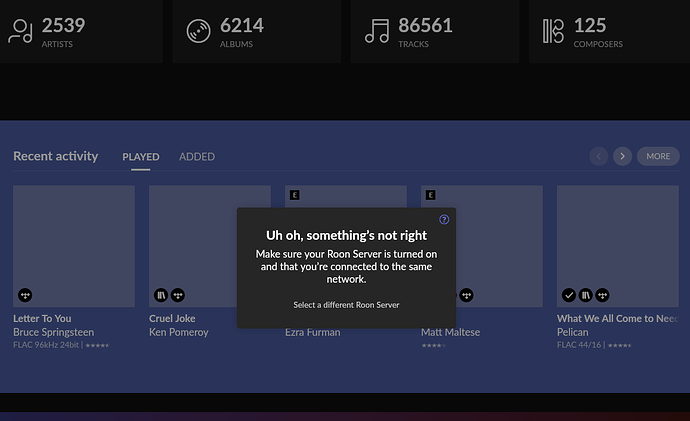Click 'Recent activity' heading
This screenshot has width=690, height=421.
55,156
